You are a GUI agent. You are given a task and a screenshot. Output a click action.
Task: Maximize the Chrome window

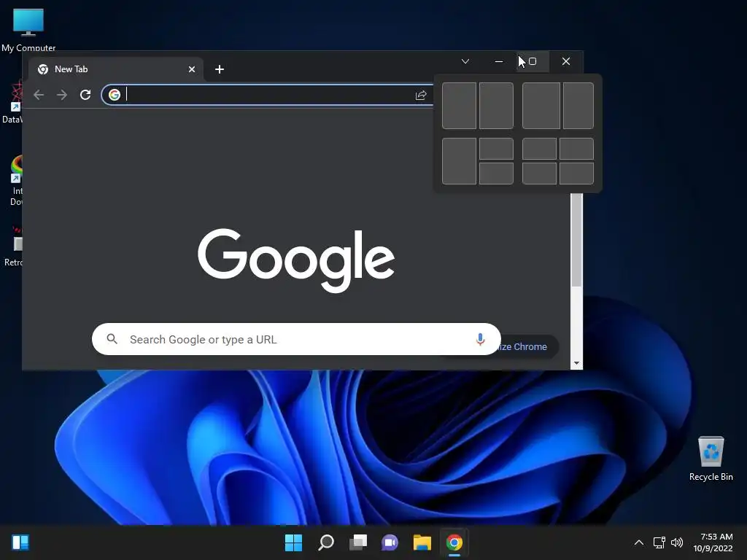click(533, 61)
